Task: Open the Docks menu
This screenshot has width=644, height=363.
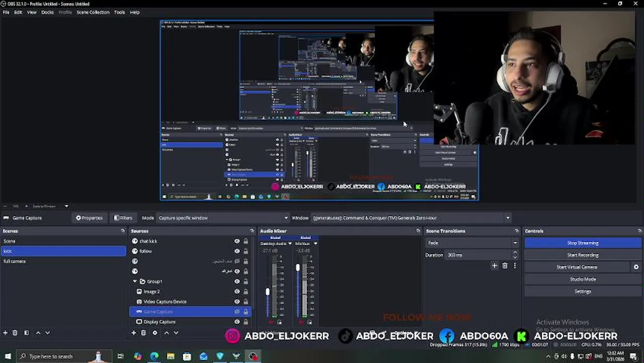Action: pos(47,12)
